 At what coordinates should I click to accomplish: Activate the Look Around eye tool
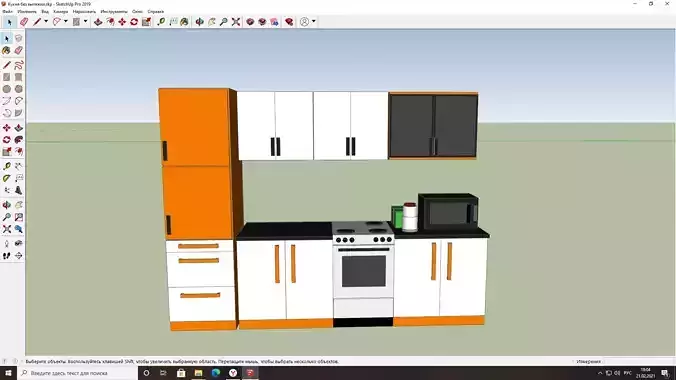19,244
